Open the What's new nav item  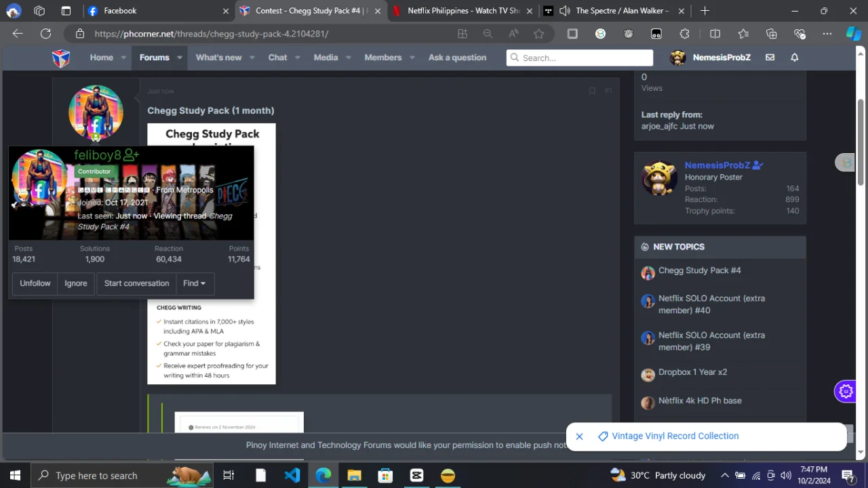tap(218, 58)
